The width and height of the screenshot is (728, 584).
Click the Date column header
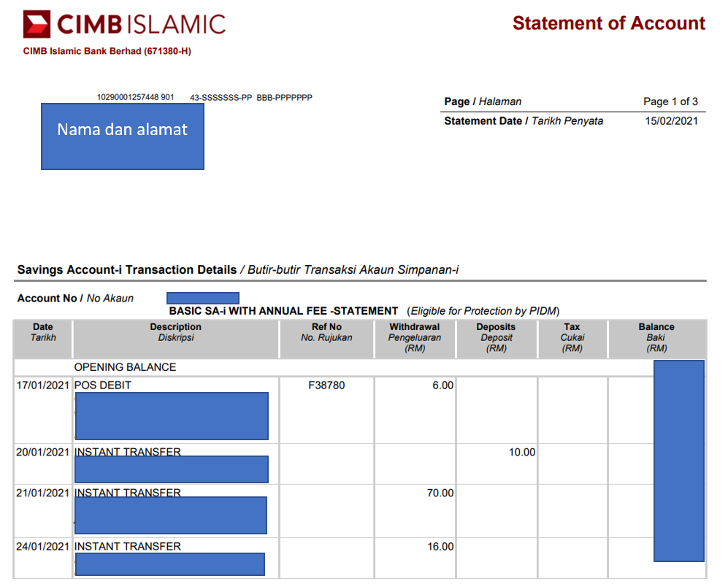(x=43, y=332)
